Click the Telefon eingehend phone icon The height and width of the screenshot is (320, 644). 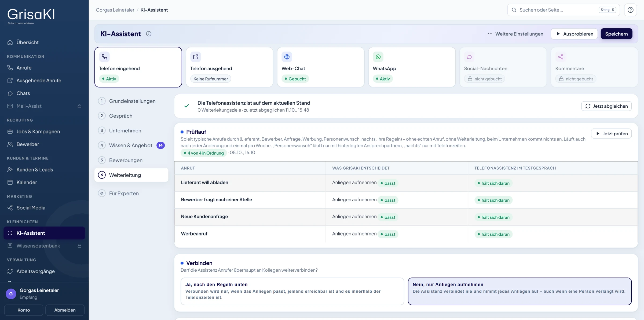point(104,57)
